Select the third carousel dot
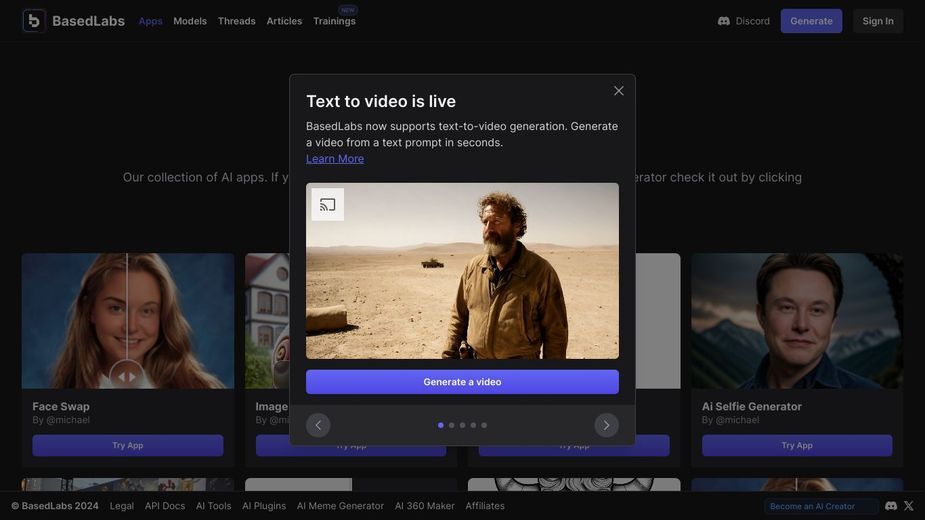Screen dimensions: 925x520 click(x=462, y=425)
